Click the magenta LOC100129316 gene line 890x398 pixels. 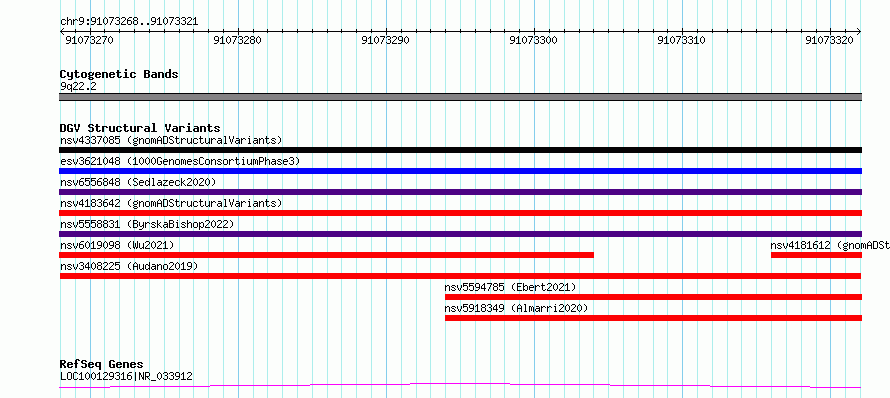[x=460, y=386]
